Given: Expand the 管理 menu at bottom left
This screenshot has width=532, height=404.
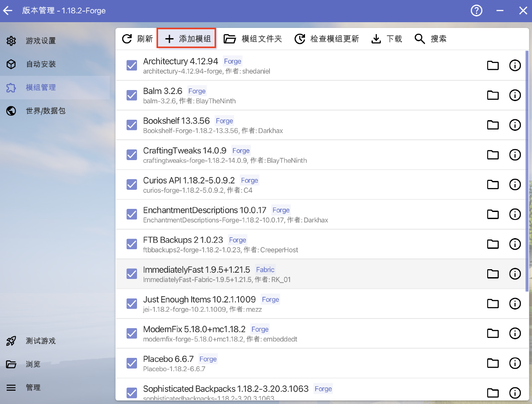Looking at the screenshot, I should point(33,388).
